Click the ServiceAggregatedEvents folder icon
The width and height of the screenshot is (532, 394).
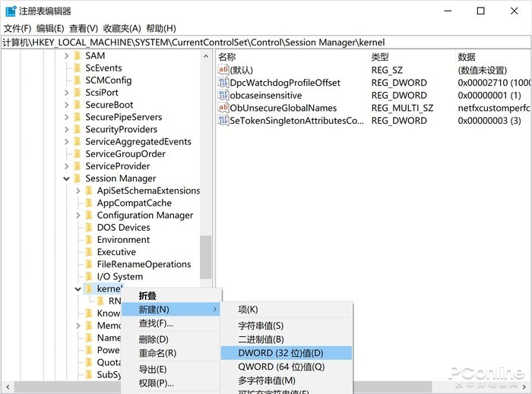pos(78,141)
